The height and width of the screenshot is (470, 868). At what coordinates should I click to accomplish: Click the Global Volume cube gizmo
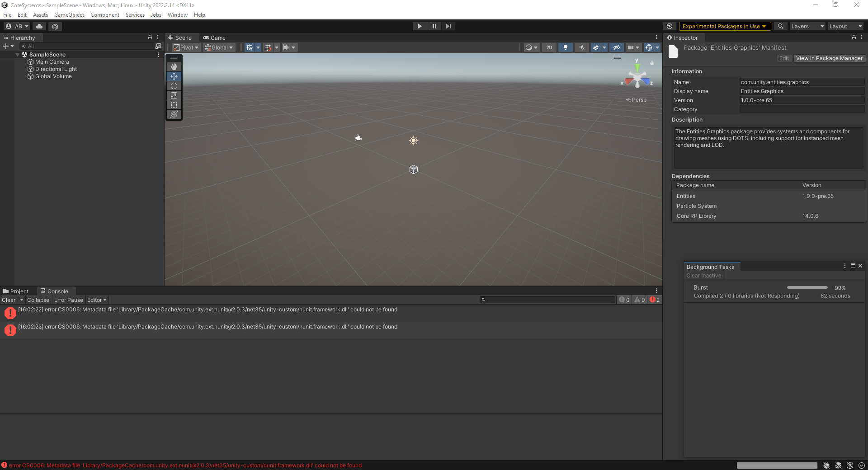click(x=414, y=169)
